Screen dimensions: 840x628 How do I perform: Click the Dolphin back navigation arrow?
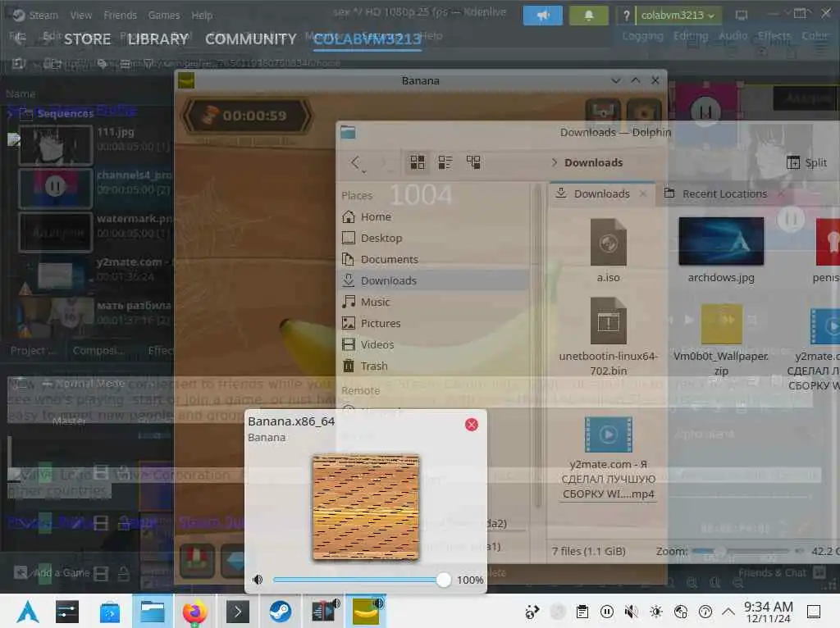point(356,162)
